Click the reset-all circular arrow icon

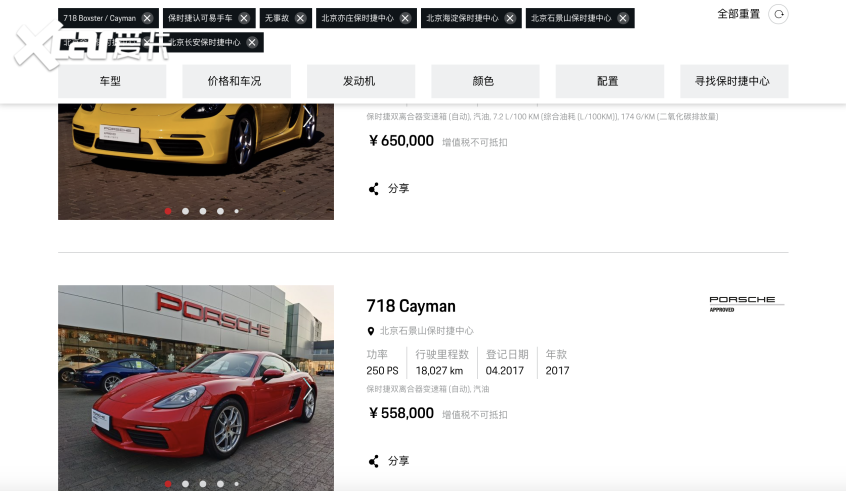779,14
